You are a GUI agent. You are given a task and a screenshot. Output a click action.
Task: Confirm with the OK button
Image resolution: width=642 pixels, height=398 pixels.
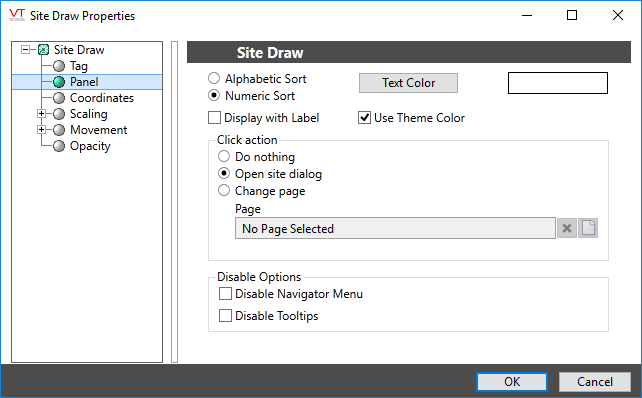point(512,382)
